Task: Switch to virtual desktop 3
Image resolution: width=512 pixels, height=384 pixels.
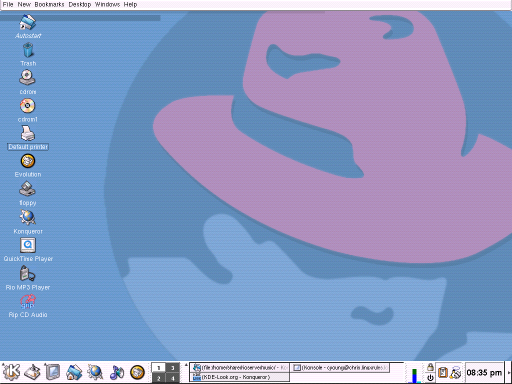Action: [x=173, y=368]
